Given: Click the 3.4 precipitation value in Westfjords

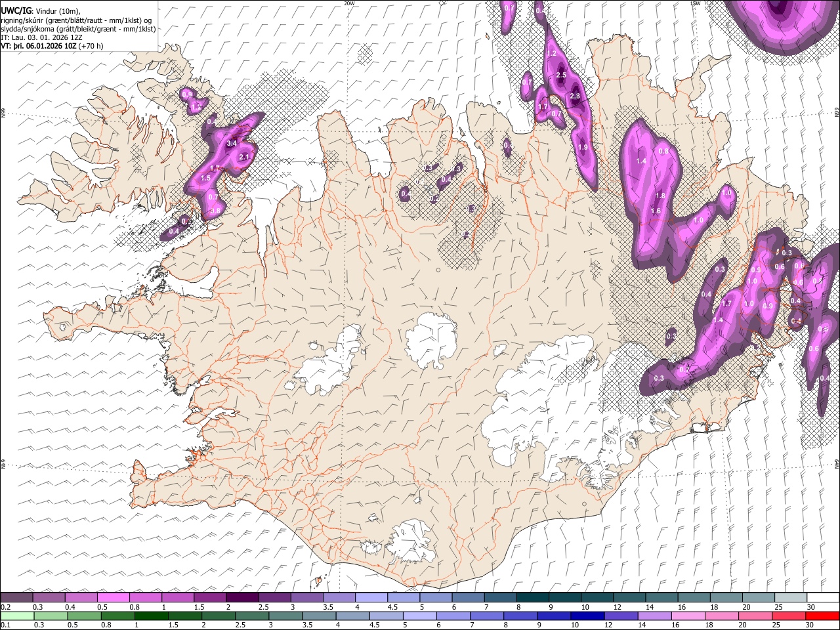Looking at the screenshot, I should pyautogui.click(x=232, y=142).
